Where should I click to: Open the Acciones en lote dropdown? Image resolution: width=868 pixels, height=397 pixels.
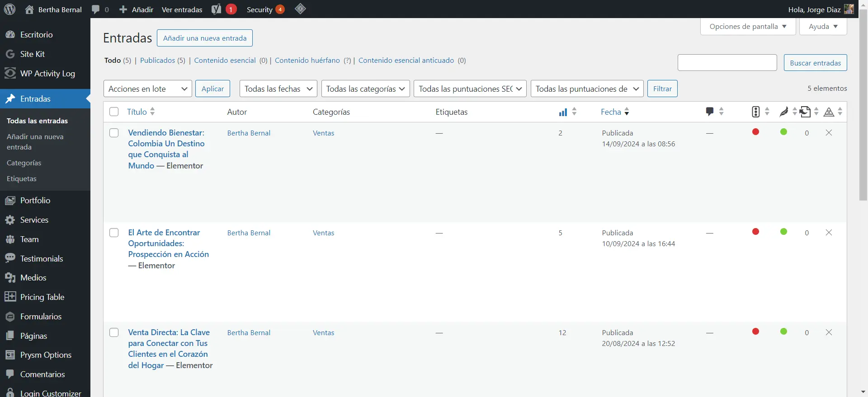(x=147, y=89)
